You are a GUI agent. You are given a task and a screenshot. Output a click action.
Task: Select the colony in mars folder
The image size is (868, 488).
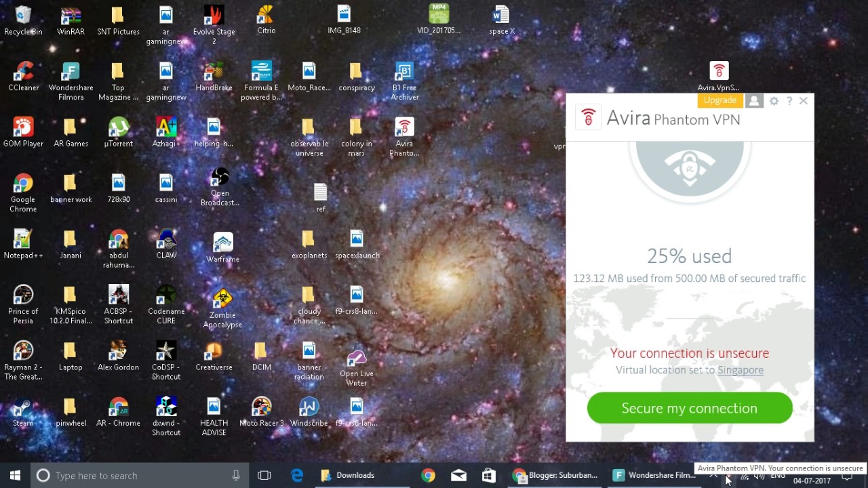point(356,137)
